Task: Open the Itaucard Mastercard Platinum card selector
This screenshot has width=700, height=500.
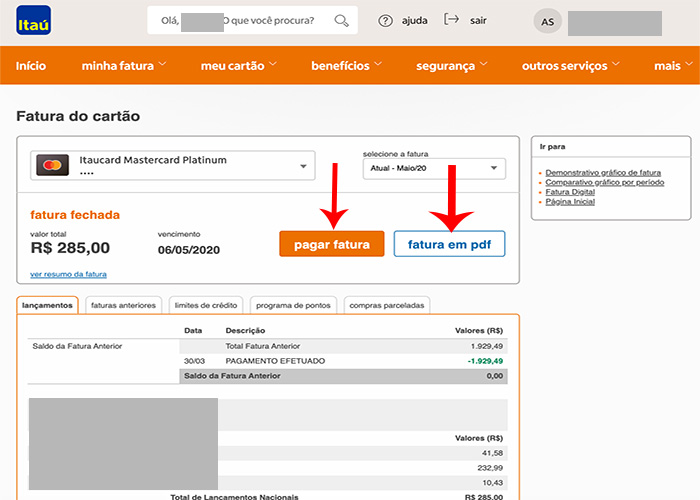Action: point(173,166)
